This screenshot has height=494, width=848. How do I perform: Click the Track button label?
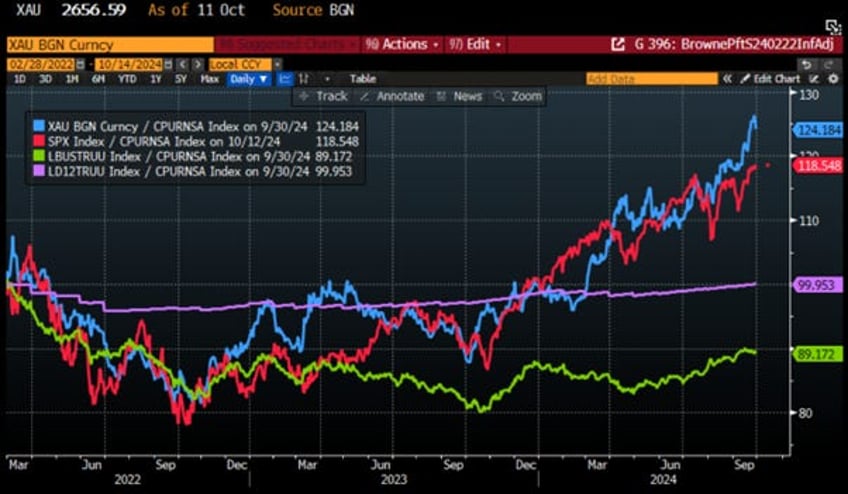coord(332,96)
